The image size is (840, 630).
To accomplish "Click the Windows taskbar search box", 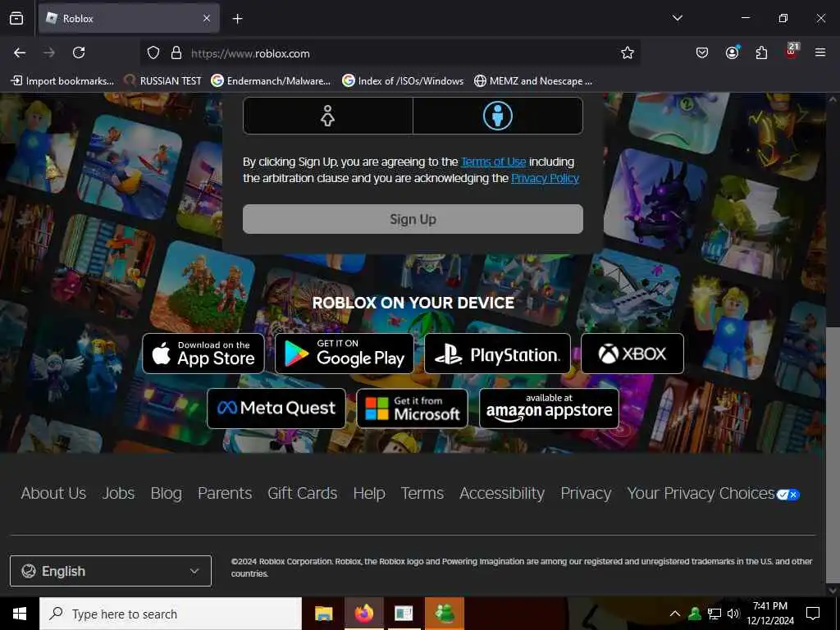I will pos(171,614).
